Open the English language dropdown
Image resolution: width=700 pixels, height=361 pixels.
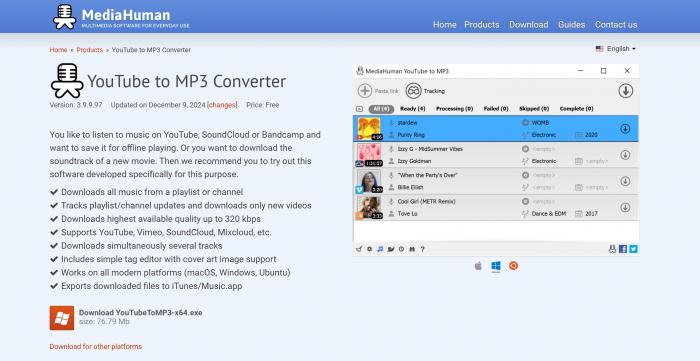click(x=616, y=49)
